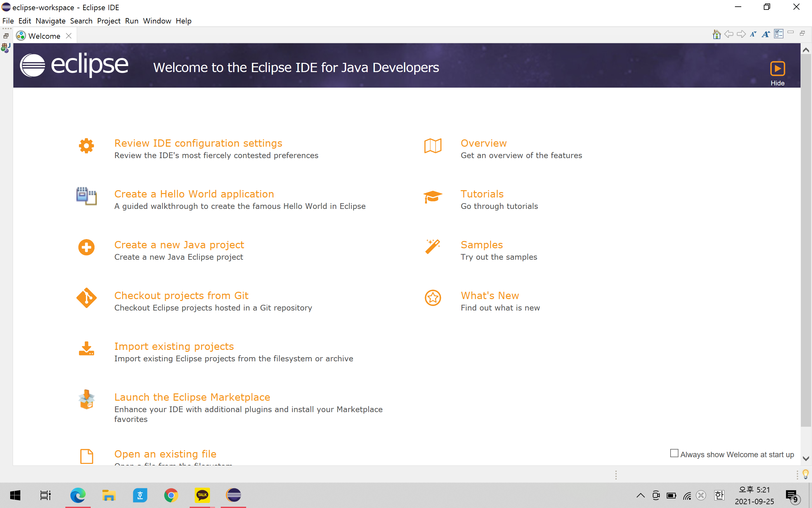Viewport: 812px width, 508px height.
Task: Click the Magnify font size icon
Action: 766,34
